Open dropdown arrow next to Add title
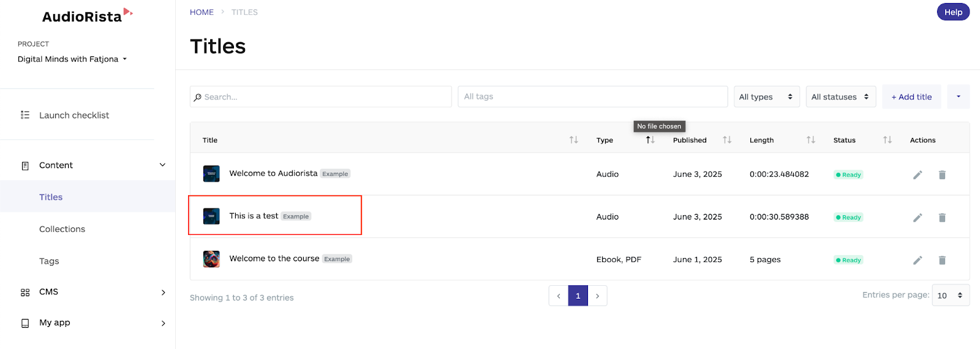 tap(959, 97)
